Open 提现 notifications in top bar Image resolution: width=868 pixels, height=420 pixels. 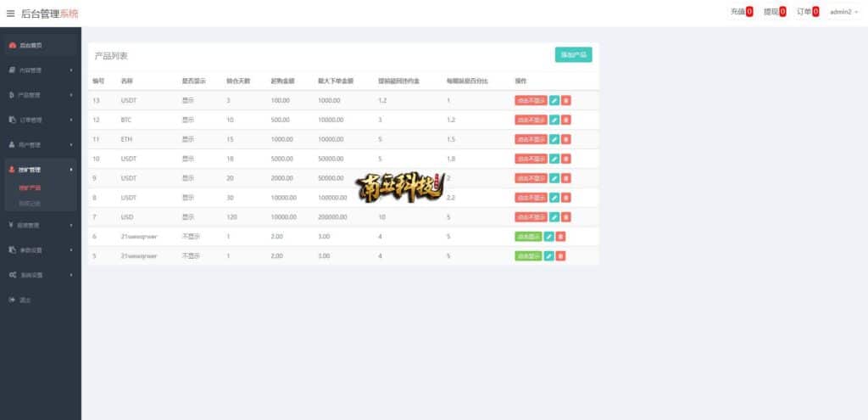click(775, 12)
